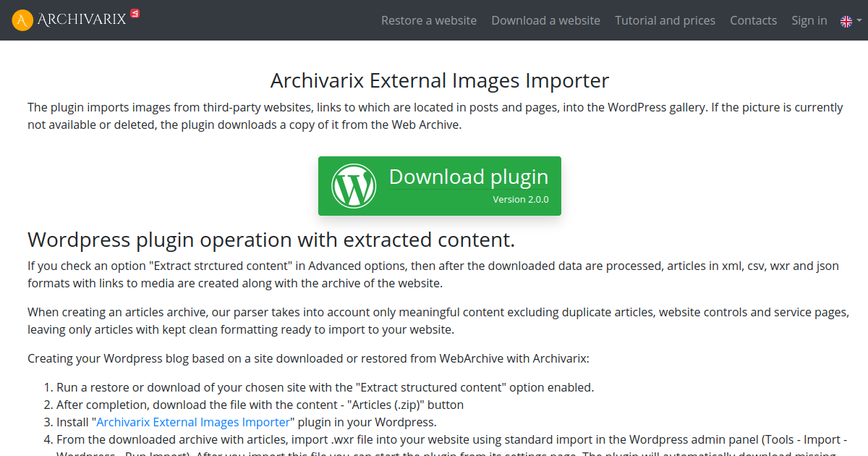Screen dimensions: 868x456
Task: Open Tutorial and prices menu item
Action: 665,20
